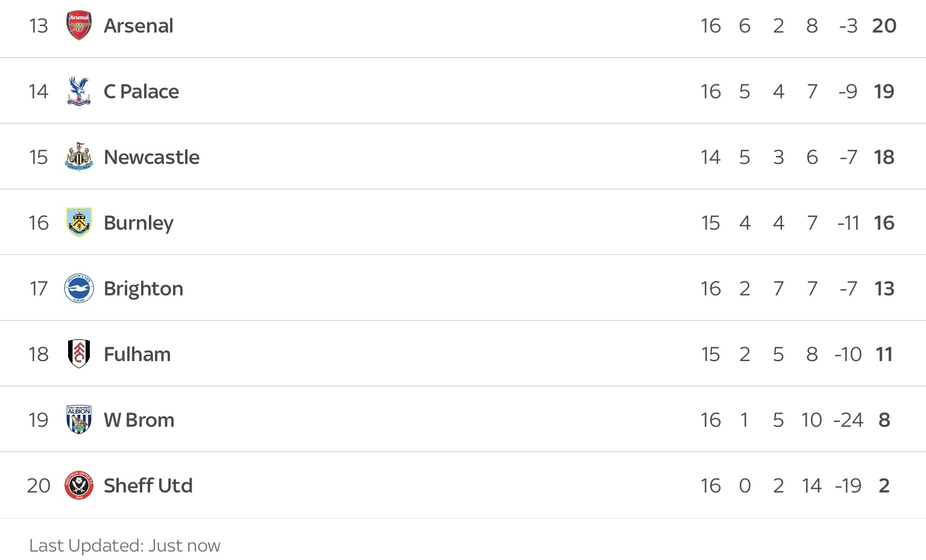Open the C Palace team link
Viewport: 926px width, 560px height.
[142, 92]
